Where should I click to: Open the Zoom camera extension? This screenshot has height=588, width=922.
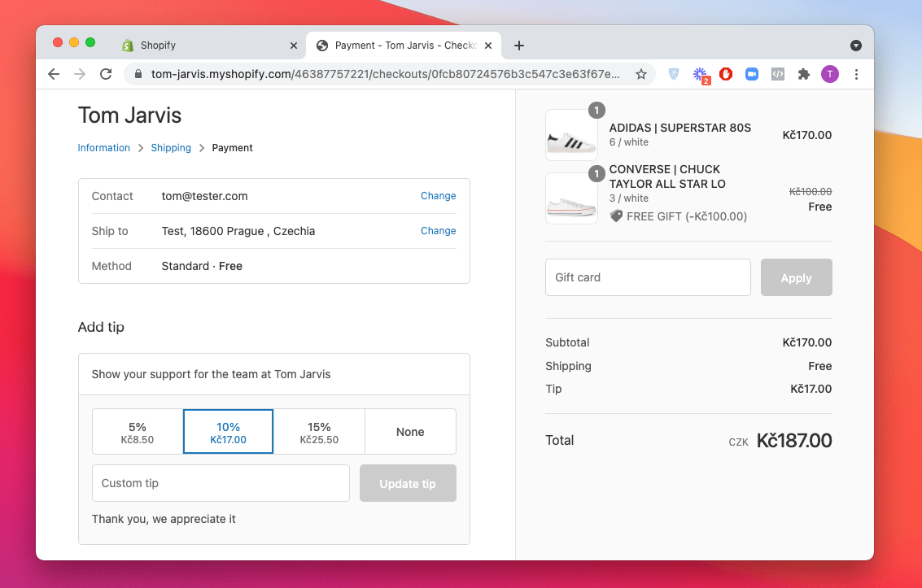coord(751,74)
